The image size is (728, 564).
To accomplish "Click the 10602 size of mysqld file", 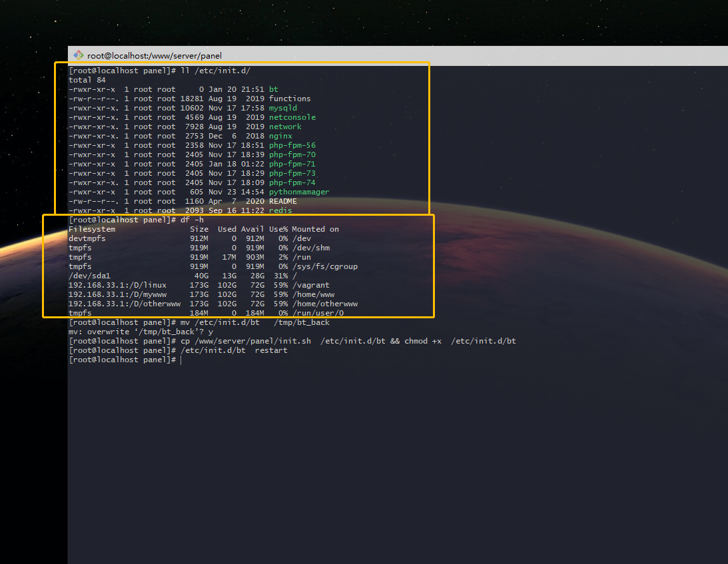I will click(x=192, y=108).
